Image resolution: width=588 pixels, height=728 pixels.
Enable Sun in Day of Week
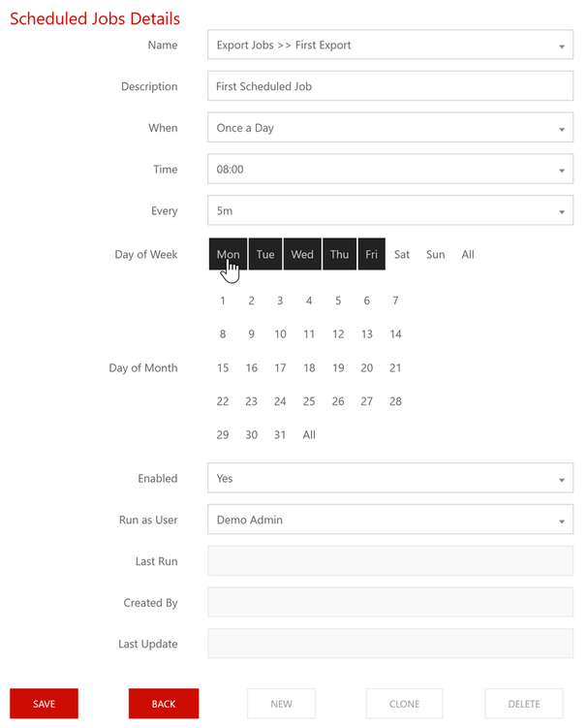coord(436,254)
